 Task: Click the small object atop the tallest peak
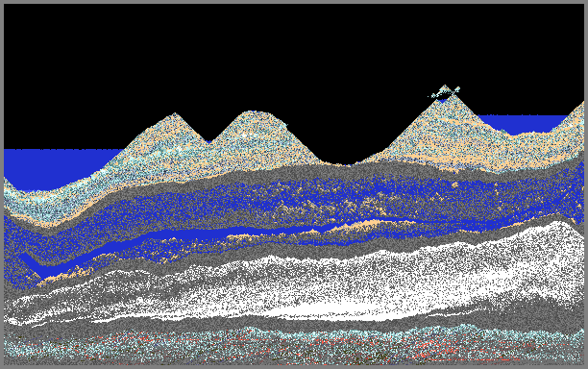click(x=445, y=92)
